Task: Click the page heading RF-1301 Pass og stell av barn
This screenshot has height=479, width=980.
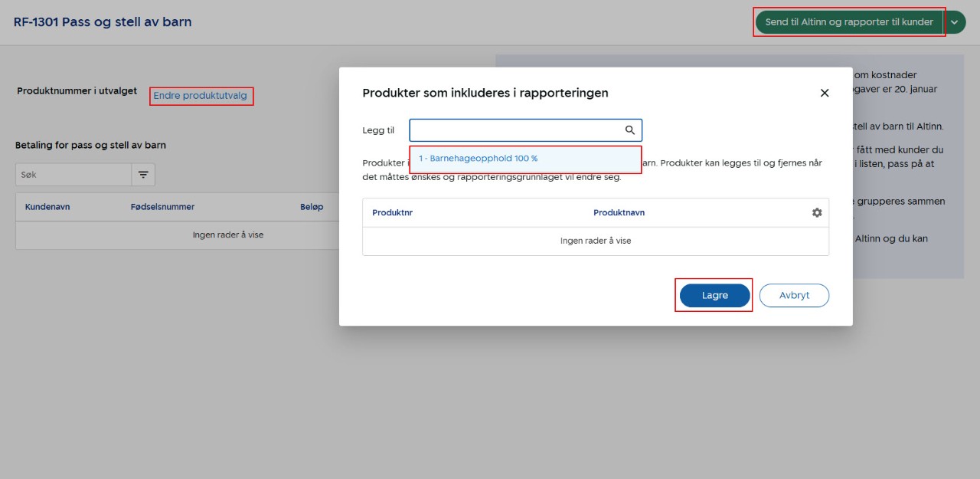Action: pyautogui.click(x=103, y=21)
